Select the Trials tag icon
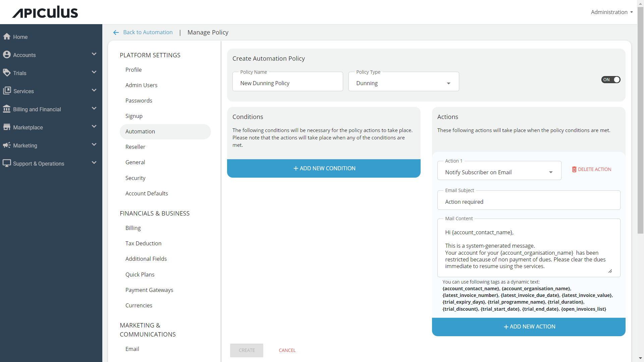644x362 pixels. [7, 73]
